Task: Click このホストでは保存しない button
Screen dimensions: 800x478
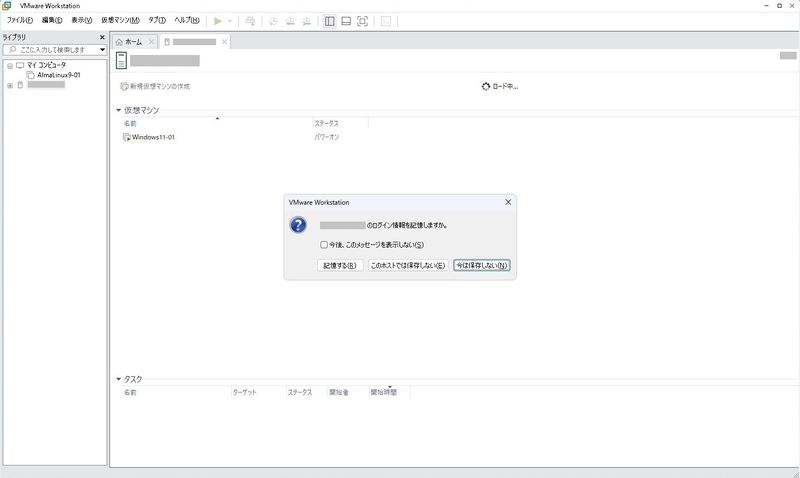Action: pyautogui.click(x=408, y=265)
